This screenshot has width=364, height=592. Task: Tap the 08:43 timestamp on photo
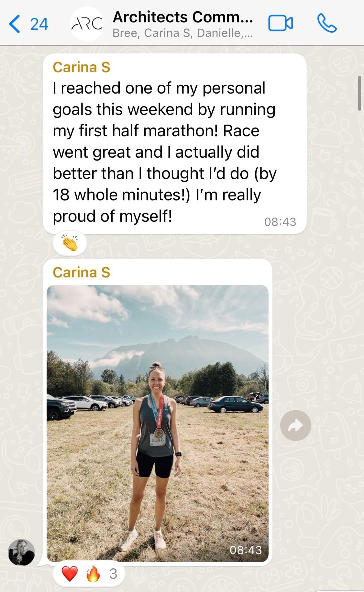[246, 550]
